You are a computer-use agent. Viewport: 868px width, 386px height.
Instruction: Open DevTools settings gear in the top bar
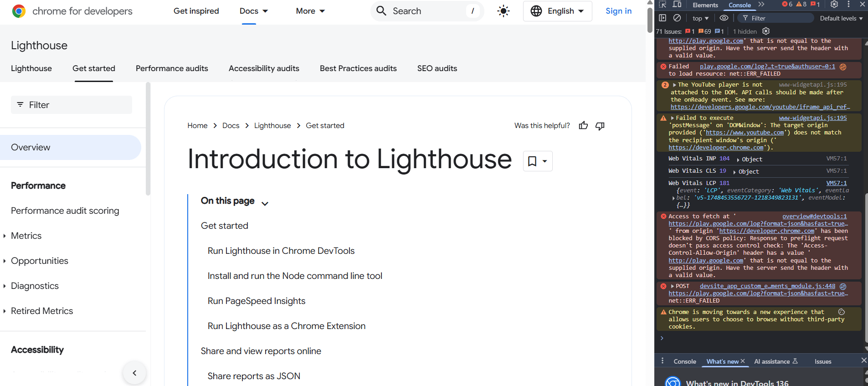[x=834, y=4]
